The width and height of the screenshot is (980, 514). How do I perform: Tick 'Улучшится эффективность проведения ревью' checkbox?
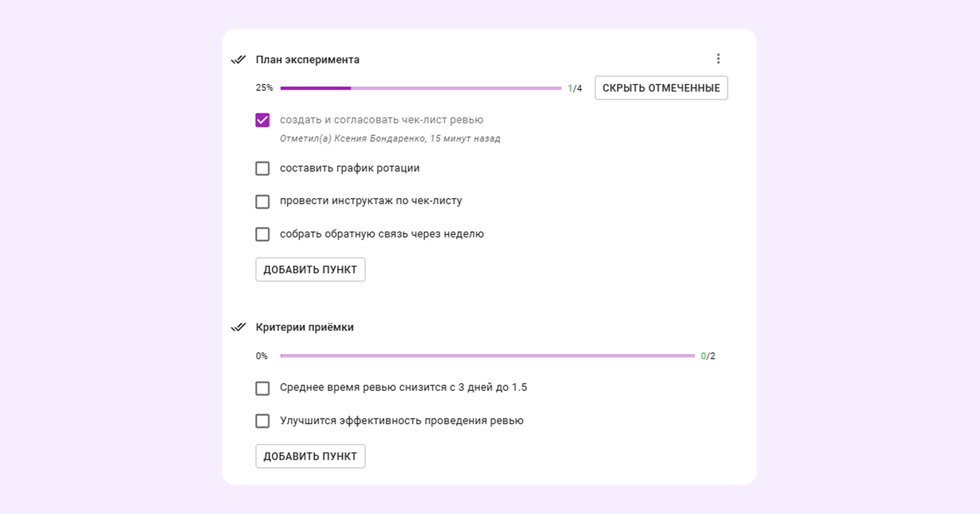263,421
